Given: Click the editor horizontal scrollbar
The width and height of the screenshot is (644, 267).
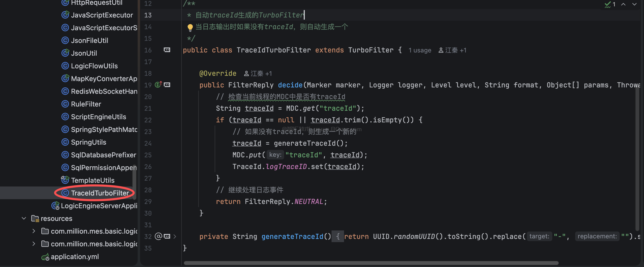Looking at the screenshot, I should coord(371,263).
